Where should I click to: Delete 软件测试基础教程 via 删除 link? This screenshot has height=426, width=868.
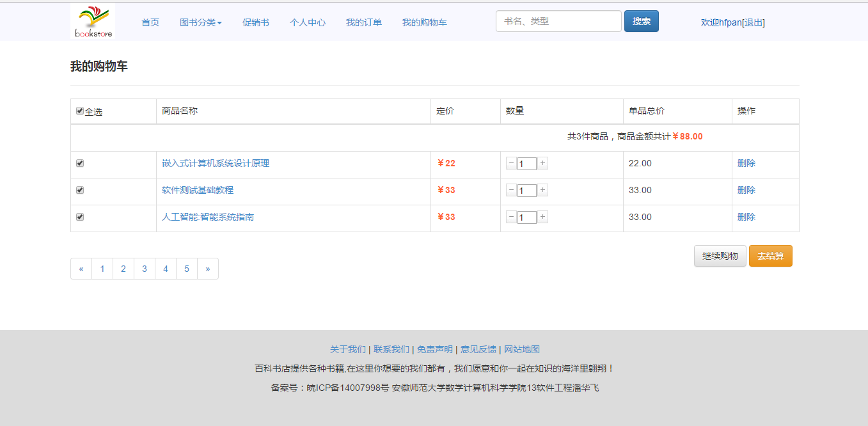[746, 190]
